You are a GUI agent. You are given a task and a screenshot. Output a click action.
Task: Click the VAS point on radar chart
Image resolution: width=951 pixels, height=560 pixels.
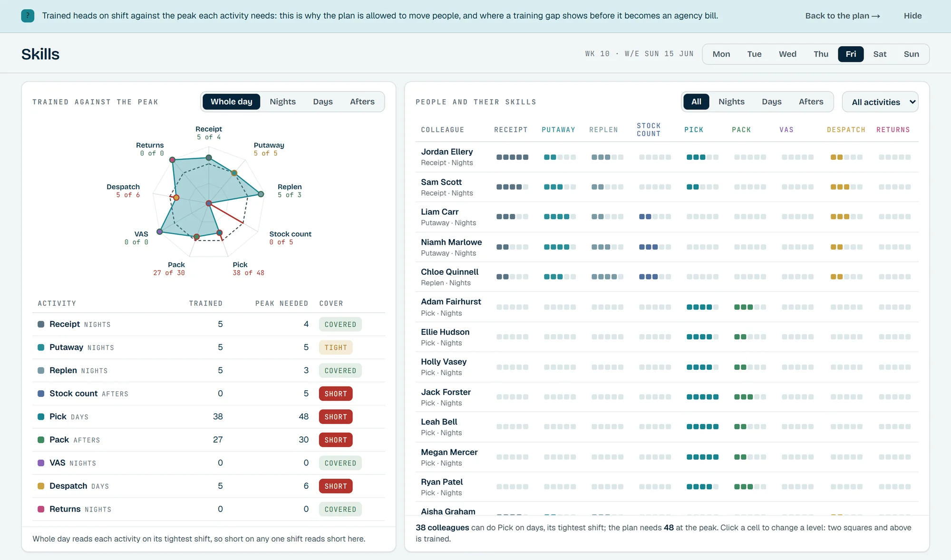160,232
